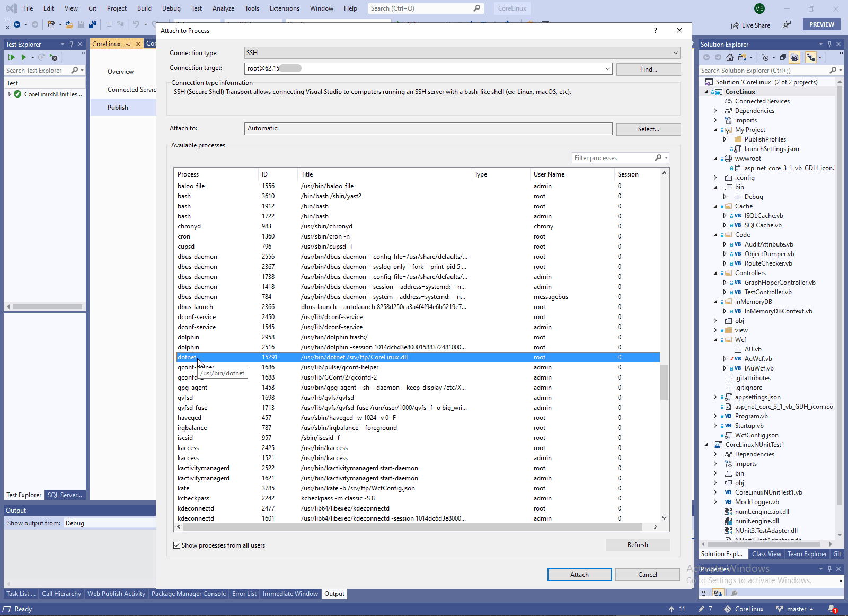Viewport: 848px width, 616px height.
Task: Select the kate process row
Action: click(x=418, y=488)
